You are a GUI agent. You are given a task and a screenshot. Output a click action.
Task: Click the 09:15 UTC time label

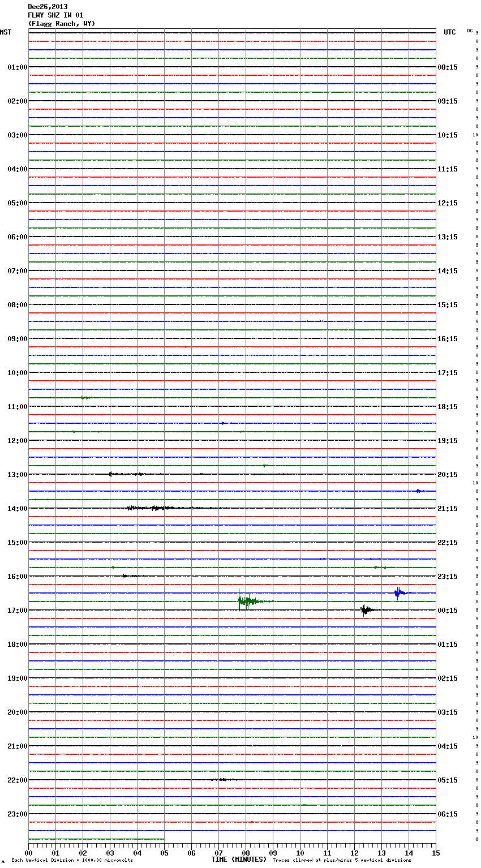448,101
